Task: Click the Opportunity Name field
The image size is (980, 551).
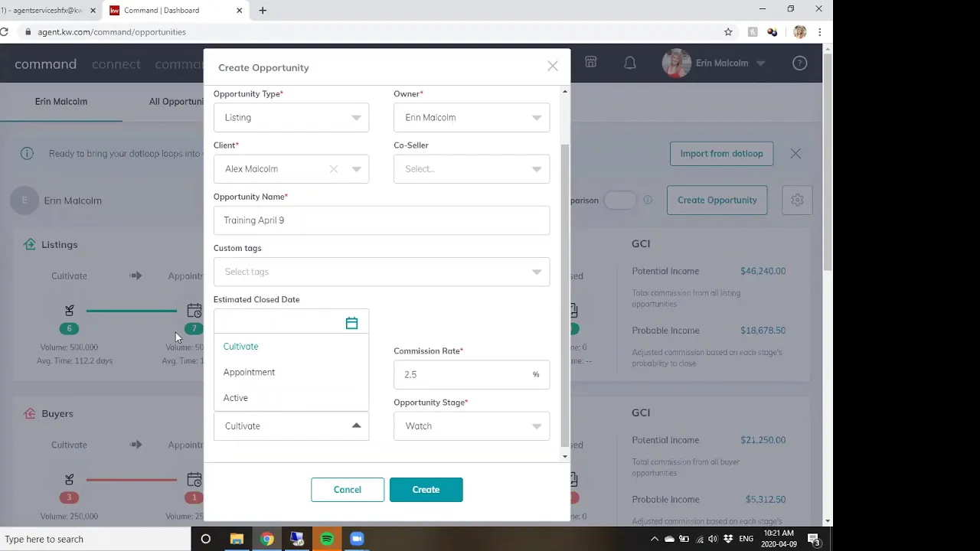Action: tap(381, 220)
